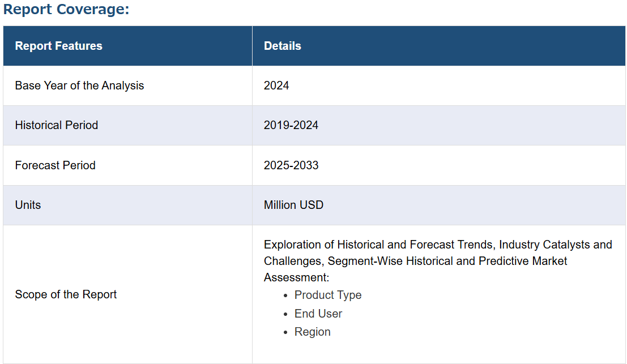The width and height of the screenshot is (627, 364).
Task: Select the 'Historical Period' row label
Action: (x=57, y=125)
